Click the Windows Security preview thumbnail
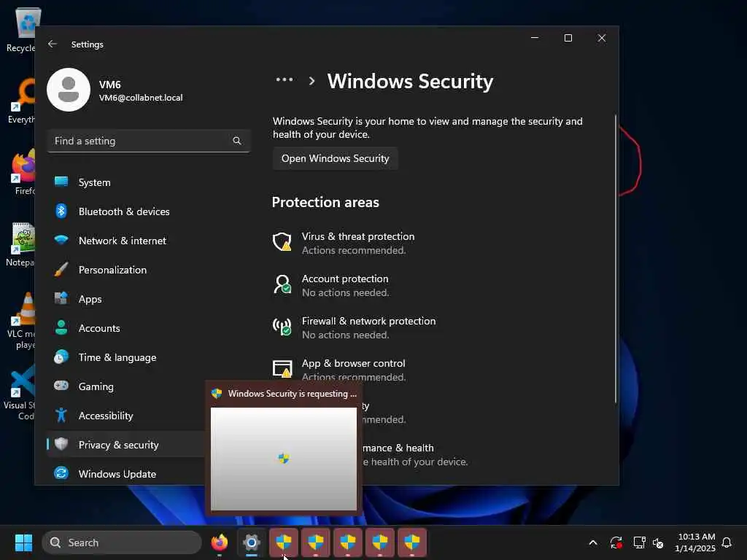Image resolution: width=747 pixels, height=560 pixels. click(284, 459)
